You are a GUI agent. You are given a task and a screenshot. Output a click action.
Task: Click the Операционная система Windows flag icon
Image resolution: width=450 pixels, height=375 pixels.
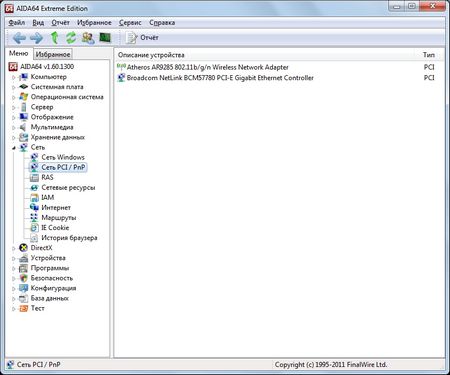click(23, 97)
